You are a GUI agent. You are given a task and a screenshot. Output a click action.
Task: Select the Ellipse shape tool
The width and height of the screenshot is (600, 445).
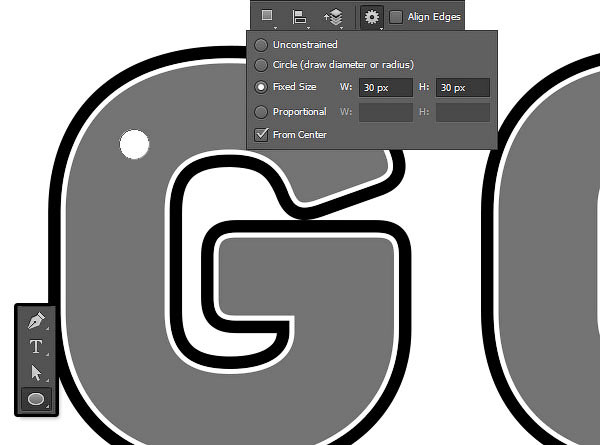coord(36,399)
